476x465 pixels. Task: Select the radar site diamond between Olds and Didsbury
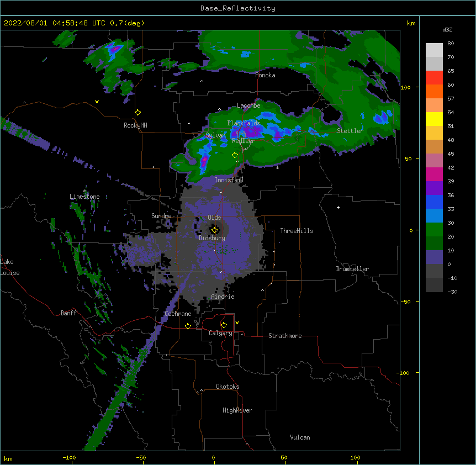(x=215, y=230)
